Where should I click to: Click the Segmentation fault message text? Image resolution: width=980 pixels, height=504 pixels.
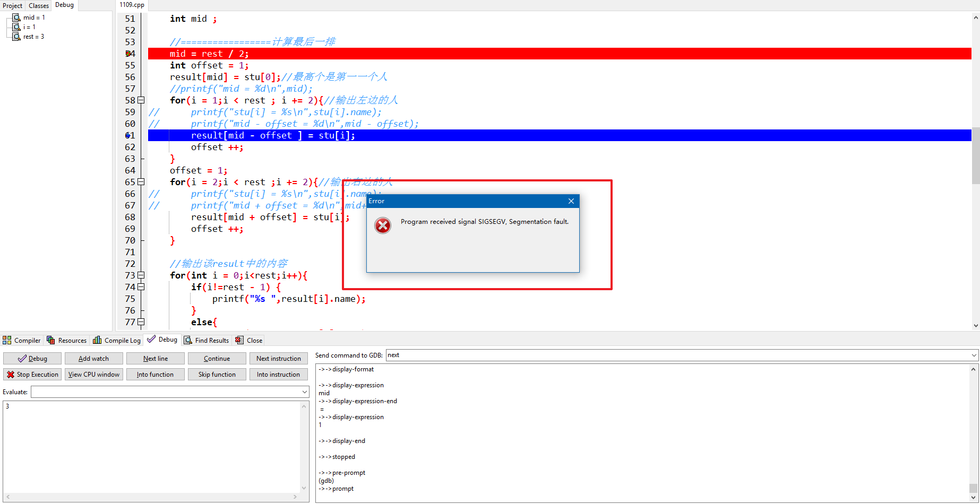(485, 222)
